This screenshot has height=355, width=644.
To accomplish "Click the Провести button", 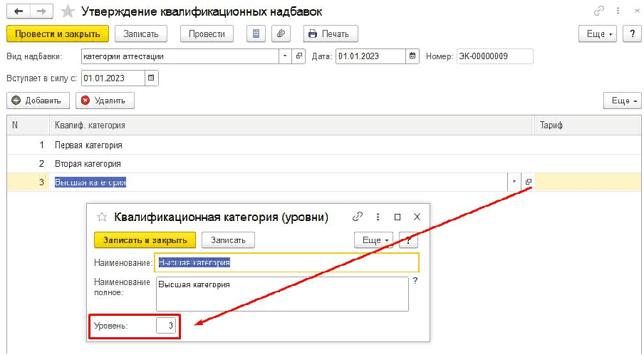I will (207, 34).
